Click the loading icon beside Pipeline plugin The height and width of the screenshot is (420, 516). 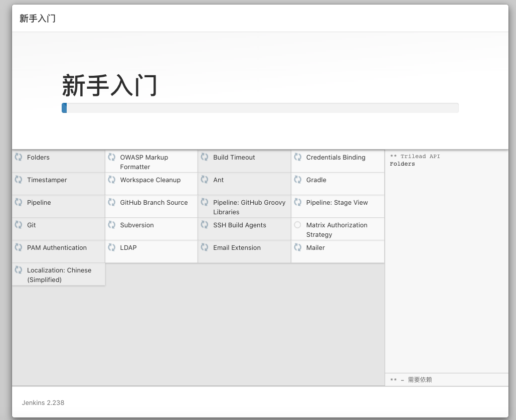coord(19,202)
